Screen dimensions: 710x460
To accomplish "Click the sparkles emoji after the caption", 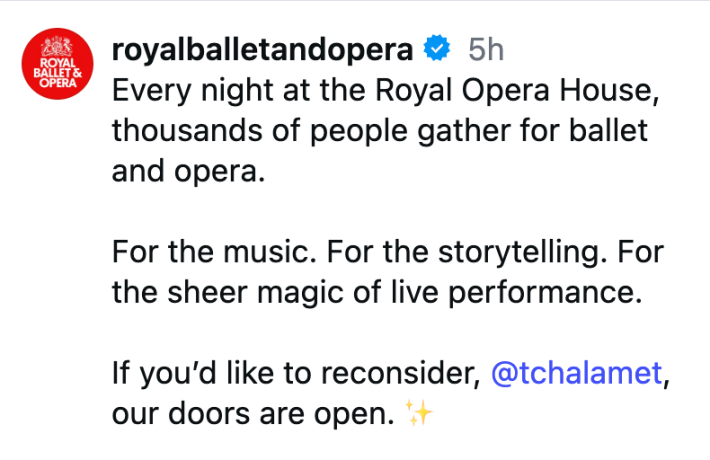I will click(x=420, y=414).
